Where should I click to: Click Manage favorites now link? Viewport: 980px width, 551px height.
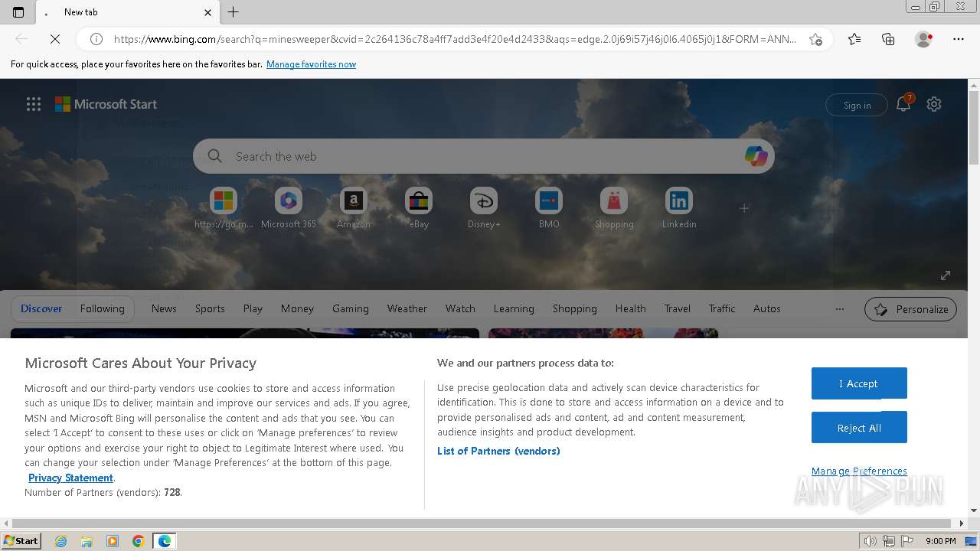click(311, 64)
